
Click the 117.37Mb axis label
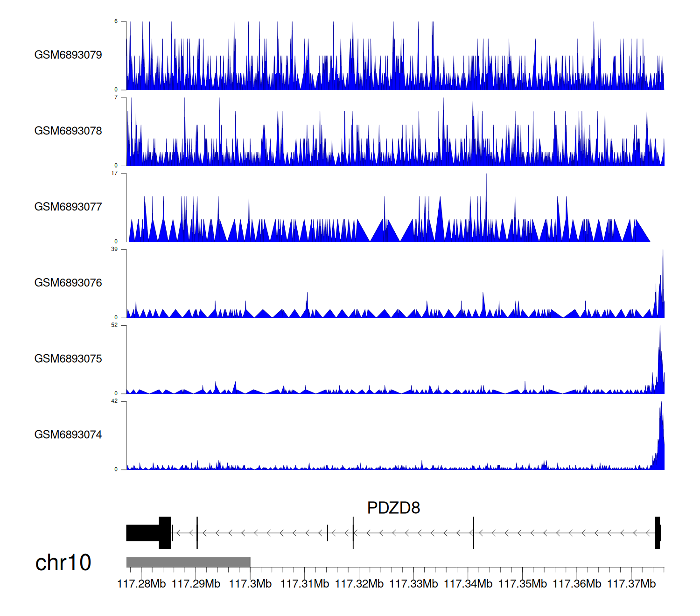(x=631, y=584)
